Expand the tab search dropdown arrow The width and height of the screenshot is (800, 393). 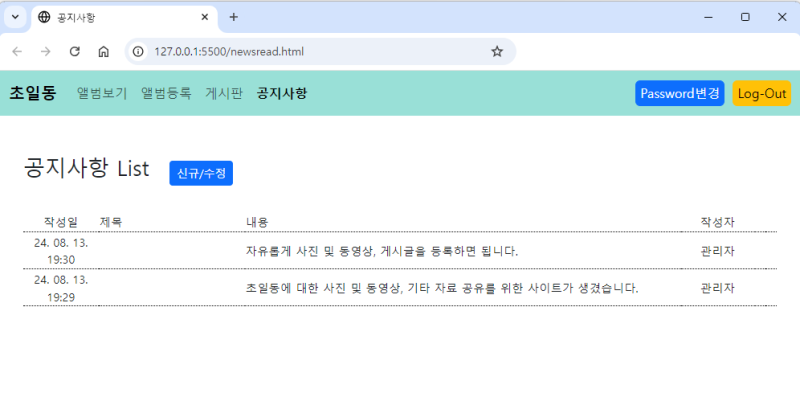(15, 17)
